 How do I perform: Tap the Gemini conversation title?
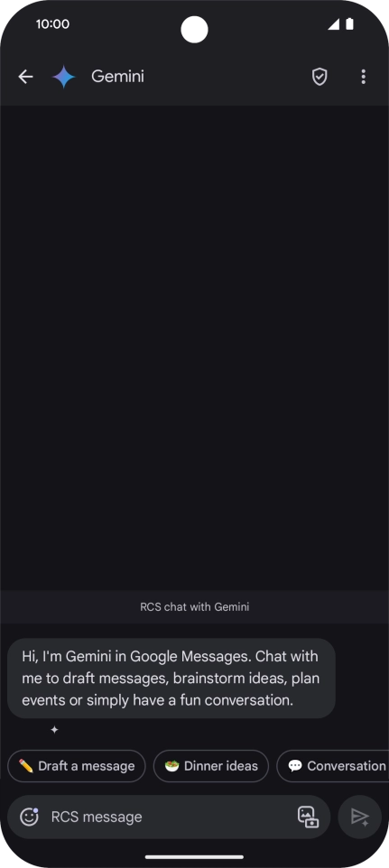[117, 77]
